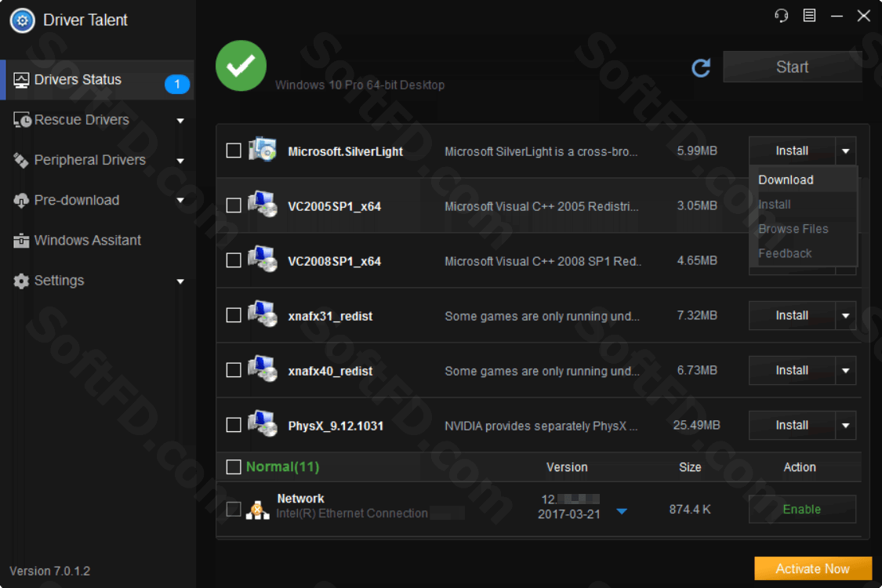This screenshot has height=588, width=882.
Task: Open the support headset icon
Action: coord(782,15)
